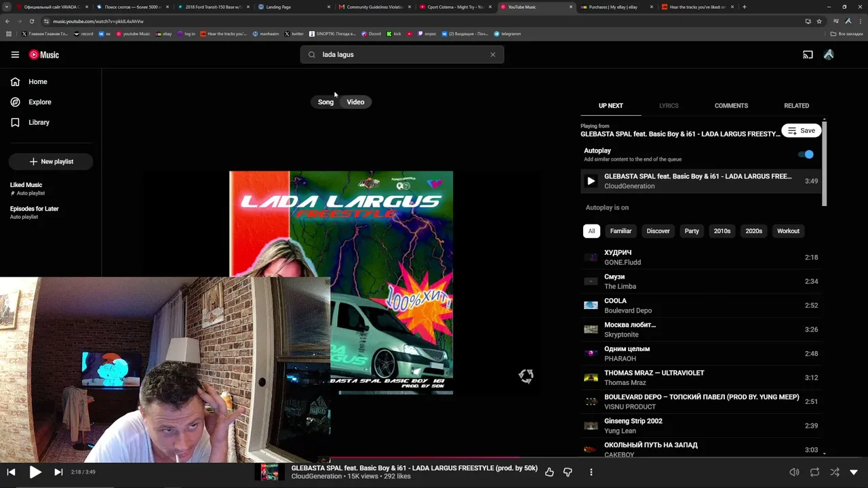The image size is (868, 488).
Task: Toggle the Autoplay switch
Action: point(806,155)
